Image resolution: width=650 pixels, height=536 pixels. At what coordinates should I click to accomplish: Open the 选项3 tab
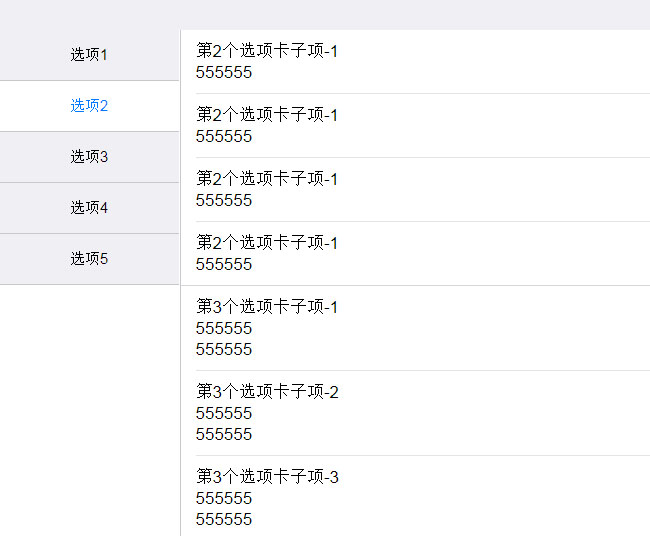point(89,157)
